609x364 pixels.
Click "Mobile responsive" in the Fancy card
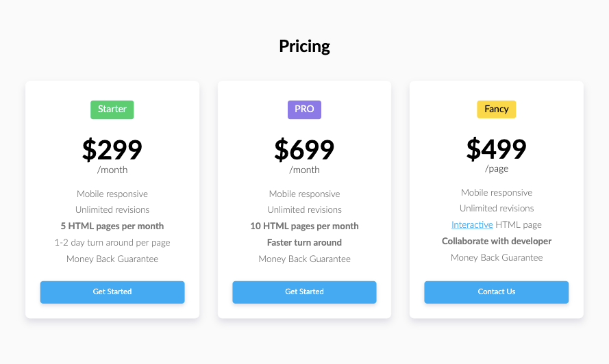coord(497,193)
